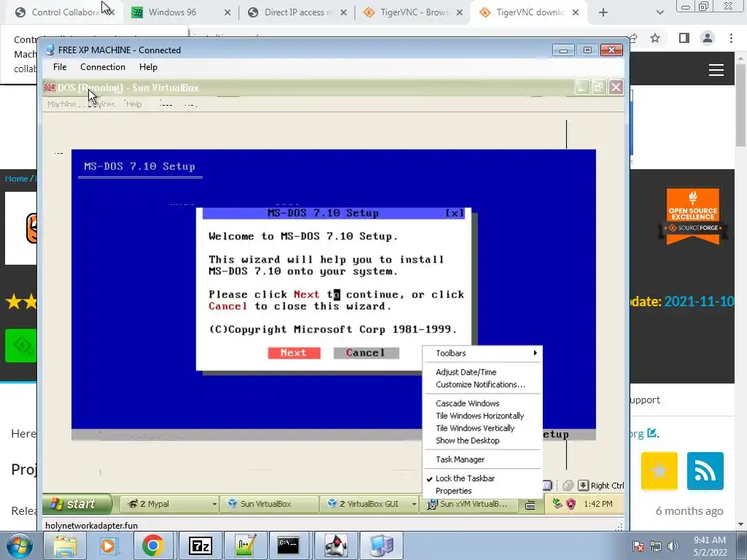
Task: Open the Sun VirtualBox taskbar button
Action: 270,504
